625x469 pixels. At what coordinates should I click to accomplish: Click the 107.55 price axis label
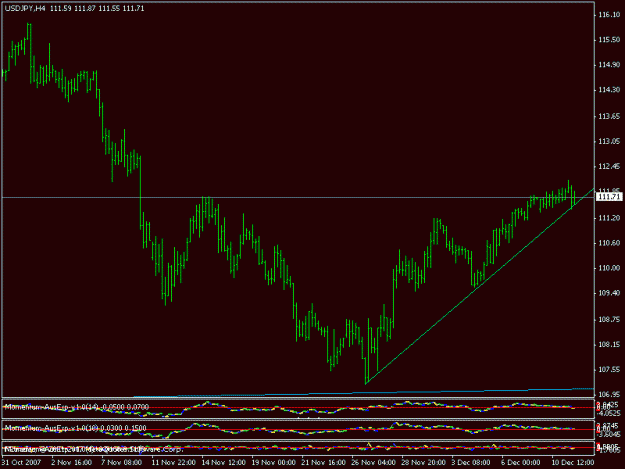point(609,370)
